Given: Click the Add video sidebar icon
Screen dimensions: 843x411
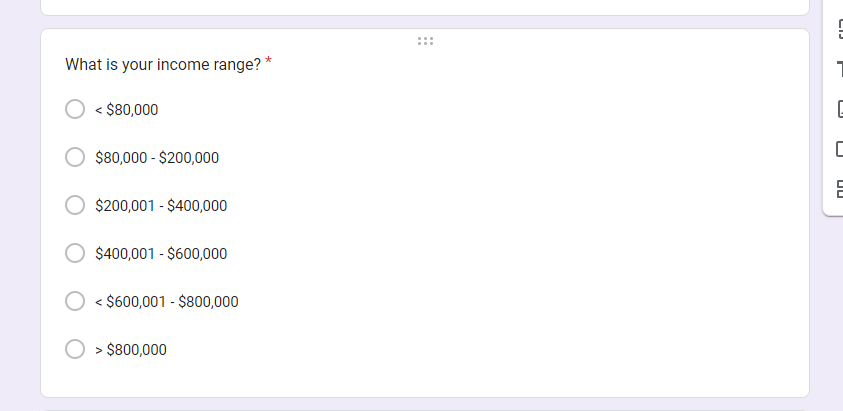Looking at the screenshot, I should coord(840,149).
